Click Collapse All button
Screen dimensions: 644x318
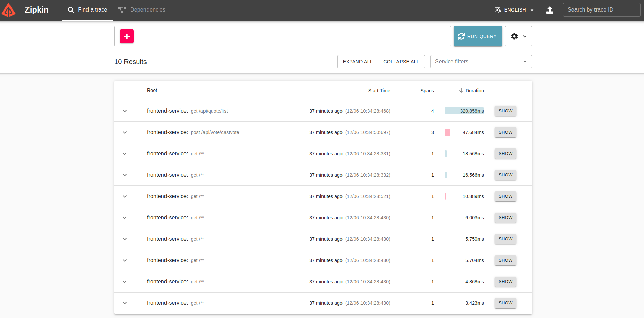[401, 62]
